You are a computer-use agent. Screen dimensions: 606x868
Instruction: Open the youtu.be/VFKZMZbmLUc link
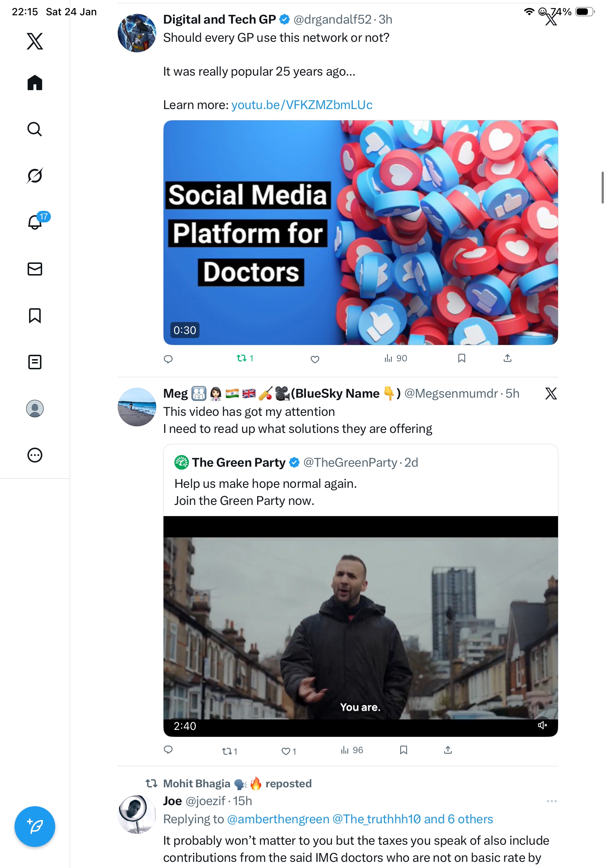pyautogui.click(x=302, y=105)
